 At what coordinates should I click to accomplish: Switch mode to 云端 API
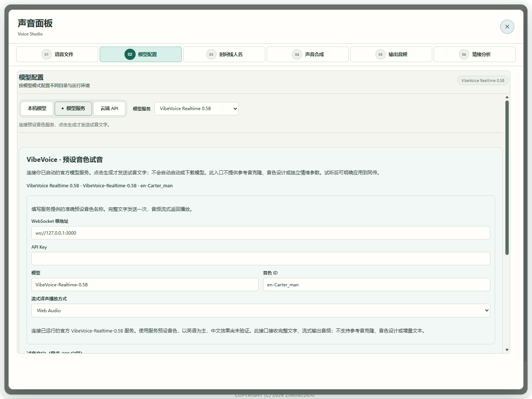[109, 109]
